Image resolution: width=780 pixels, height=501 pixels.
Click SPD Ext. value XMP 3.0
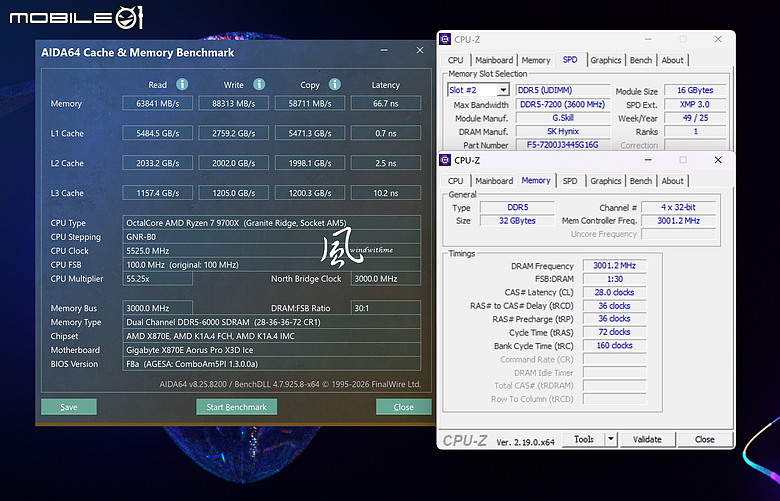point(695,104)
